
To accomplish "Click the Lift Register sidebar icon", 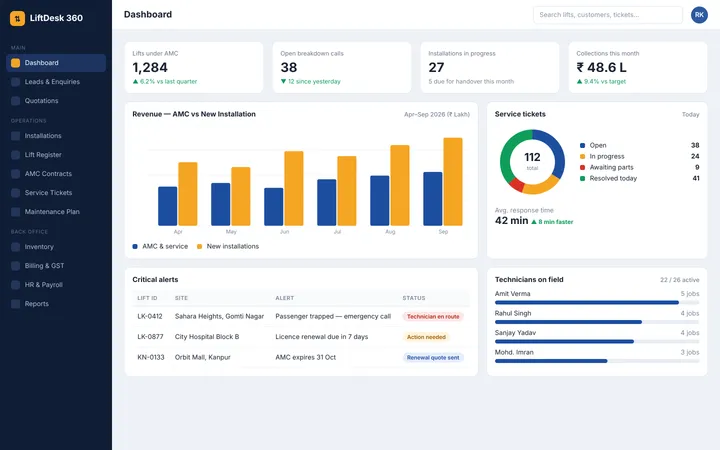I will tap(15, 155).
